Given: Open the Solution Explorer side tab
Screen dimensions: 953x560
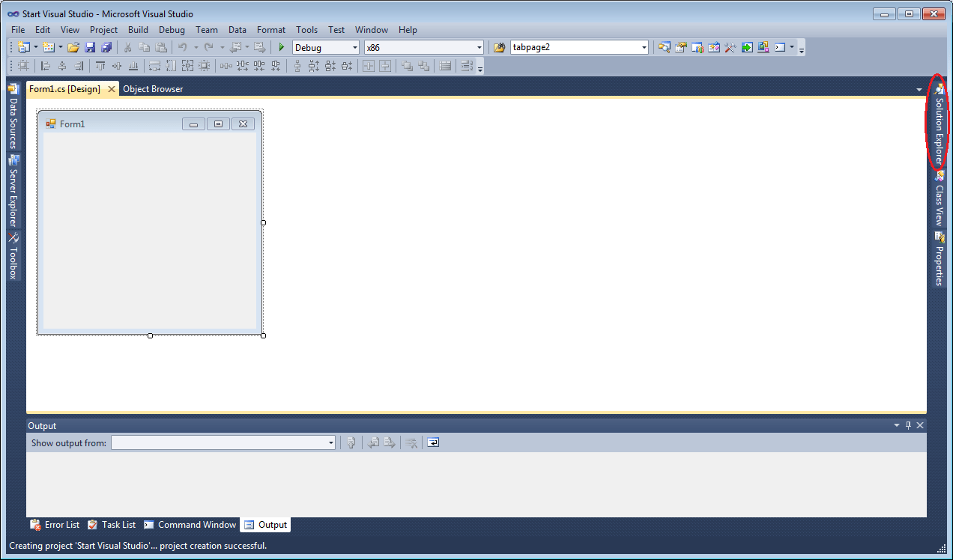Looking at the screenshot, I should click(x=939, y=124).
